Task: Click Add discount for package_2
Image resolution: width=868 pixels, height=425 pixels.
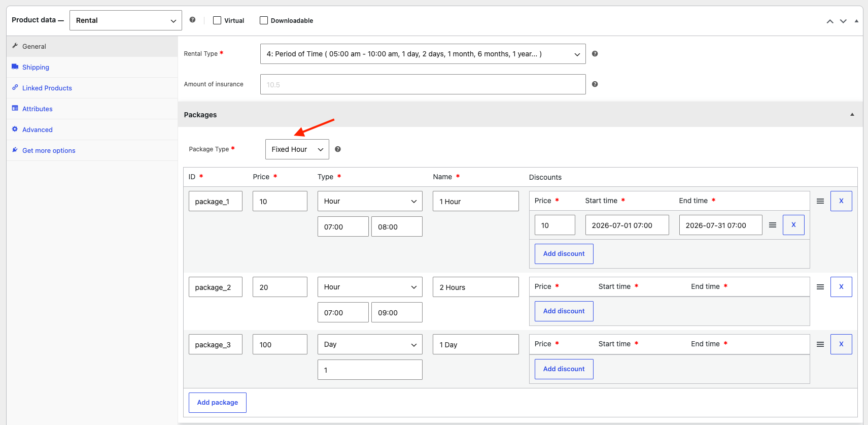Action: (x=564, y=311)
